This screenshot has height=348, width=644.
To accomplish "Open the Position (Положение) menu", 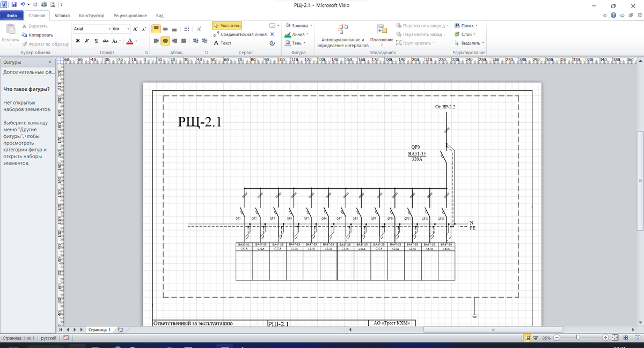I will point(382,35).
